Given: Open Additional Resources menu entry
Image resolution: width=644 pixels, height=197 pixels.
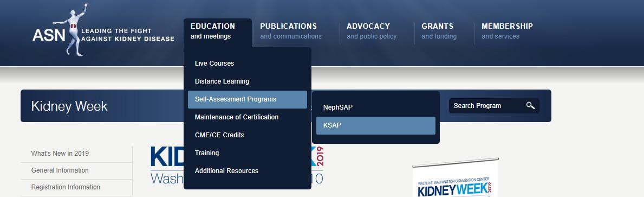Looking at the screenshot, I should [x=247, y=170].
